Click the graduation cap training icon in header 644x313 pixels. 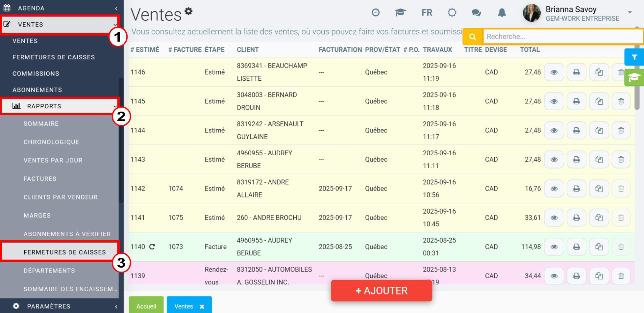coord(400,13)
